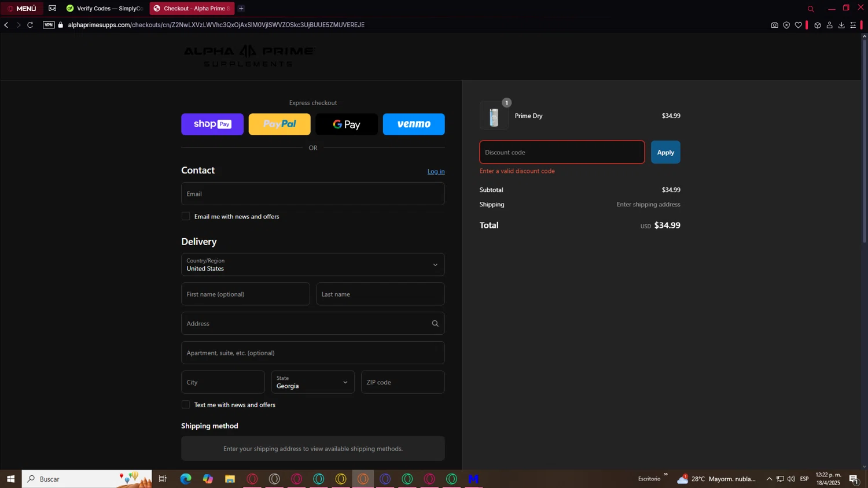Open the network tray icon
The image size is (868, 488).
(780, 479)
